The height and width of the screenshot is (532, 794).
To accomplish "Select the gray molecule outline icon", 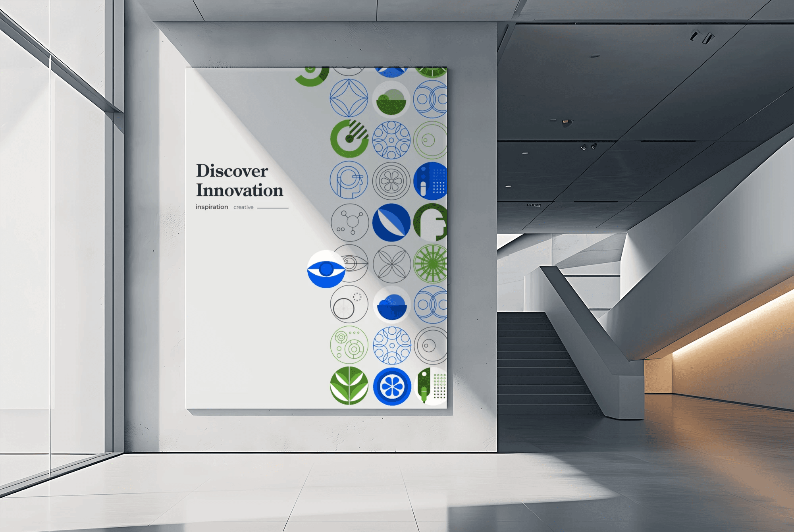I will pos(350,222).
